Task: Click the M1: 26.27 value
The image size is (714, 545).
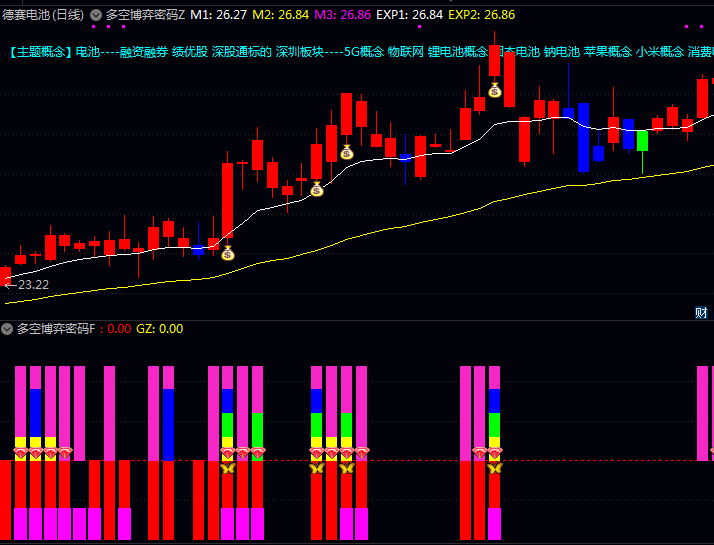Action: [x=219, y=15]
